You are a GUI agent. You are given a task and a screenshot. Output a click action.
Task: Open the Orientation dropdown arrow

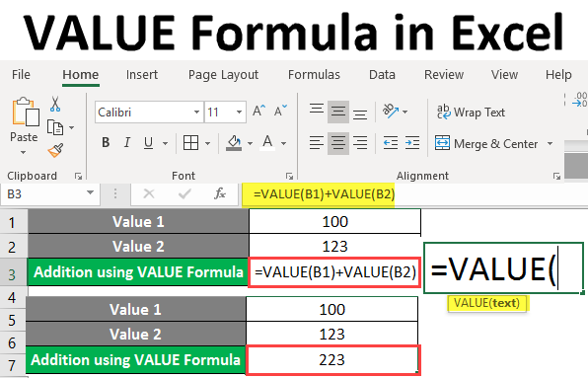[404, 112]
